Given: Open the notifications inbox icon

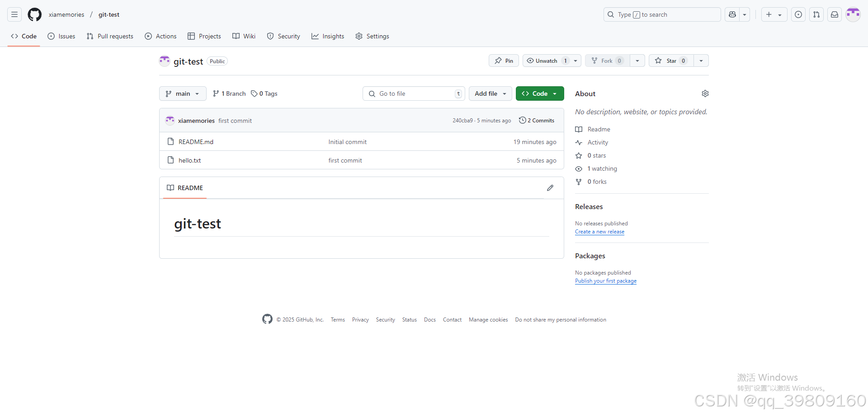Looking at the screenshot, I should 835,14.
